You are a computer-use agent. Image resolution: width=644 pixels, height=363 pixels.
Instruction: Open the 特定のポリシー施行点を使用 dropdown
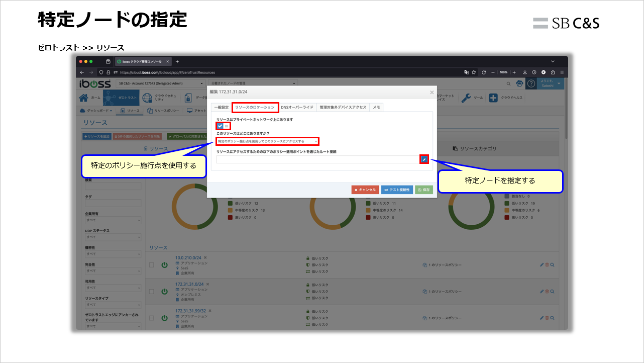coord(266,141)
